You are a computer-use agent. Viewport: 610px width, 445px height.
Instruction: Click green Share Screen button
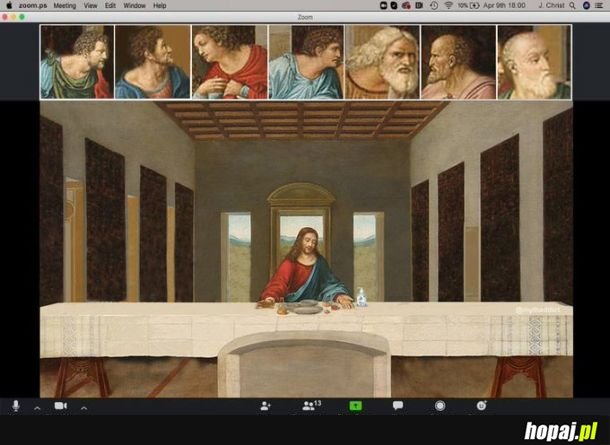(355, 406)
